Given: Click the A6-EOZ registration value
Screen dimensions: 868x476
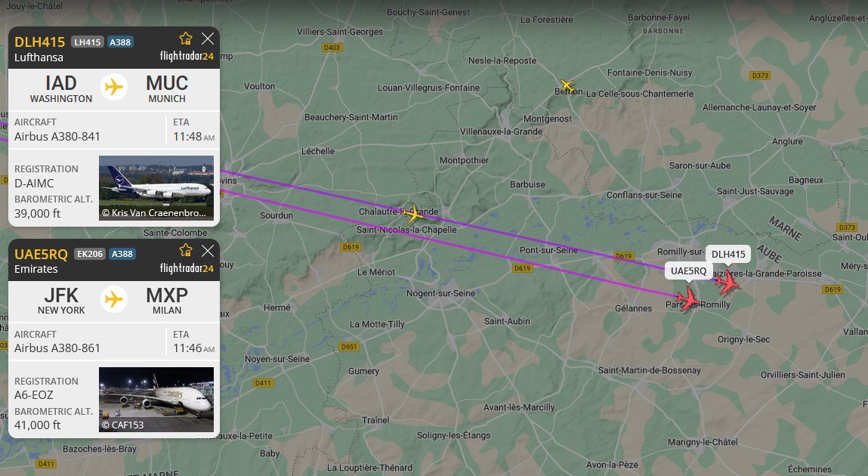Looking at the screenshot, I should coord(34,395).
